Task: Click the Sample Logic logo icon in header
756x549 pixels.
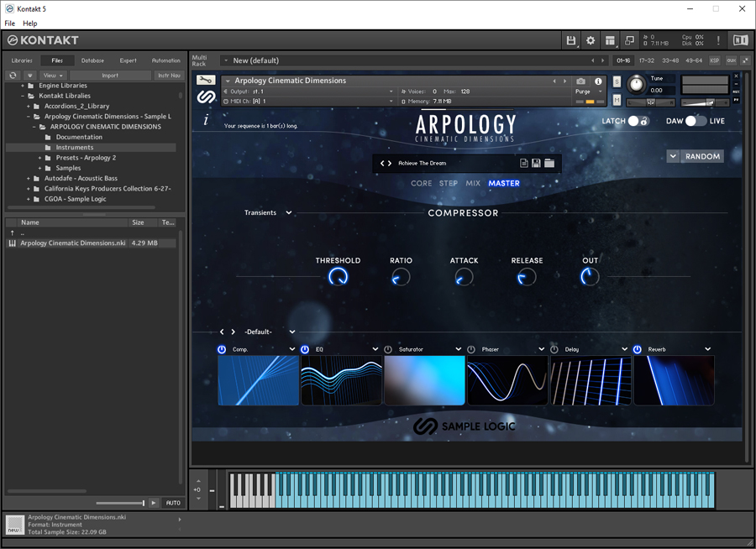Action: click(206, 97)
